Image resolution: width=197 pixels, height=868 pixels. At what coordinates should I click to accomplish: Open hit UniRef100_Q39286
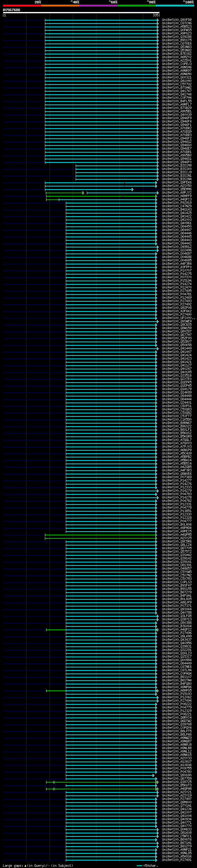(x=177, y=37)
